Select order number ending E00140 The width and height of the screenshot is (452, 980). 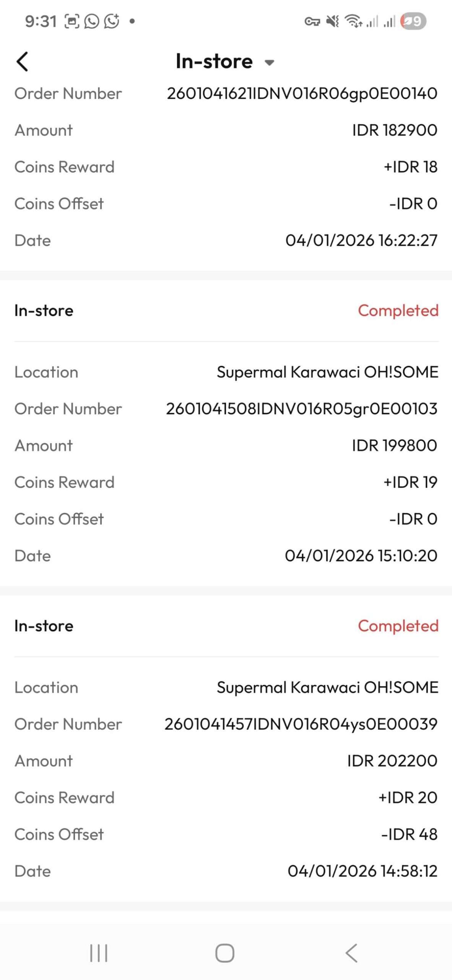pos(302,93)
